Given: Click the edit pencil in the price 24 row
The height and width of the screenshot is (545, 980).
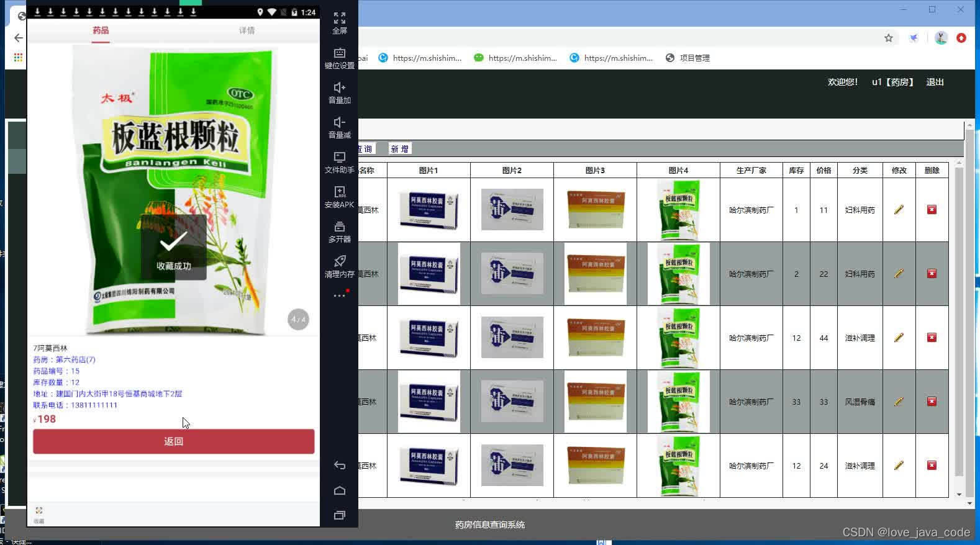Looking at the screenshot, I should 899,466.
